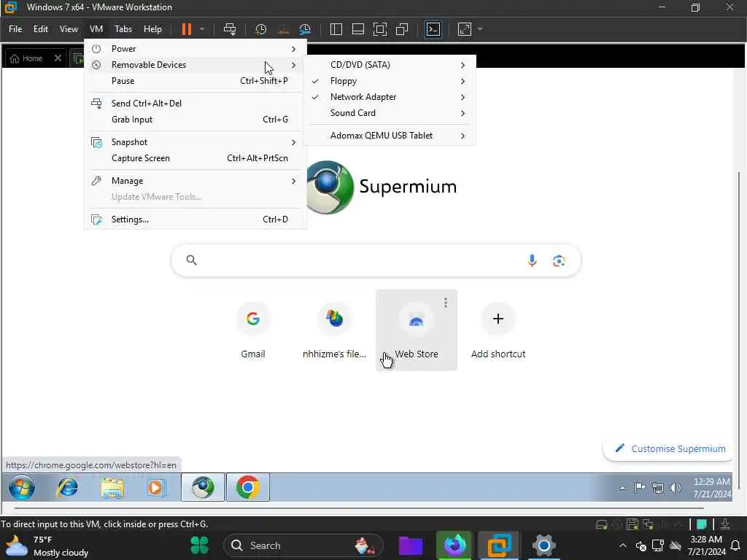
Task: Open the File menu
Action: coord(15,29)
